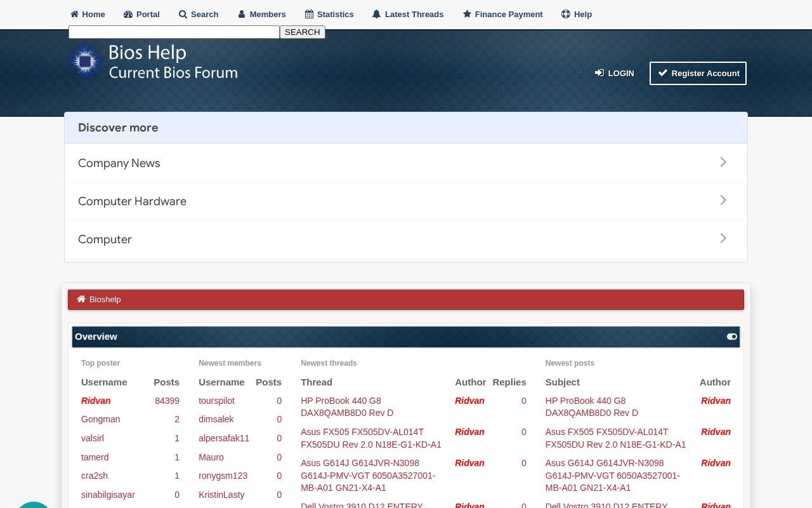Open newest member tourspilot's profile
This screenshot has width=812, height=508.
coord(216,401)
